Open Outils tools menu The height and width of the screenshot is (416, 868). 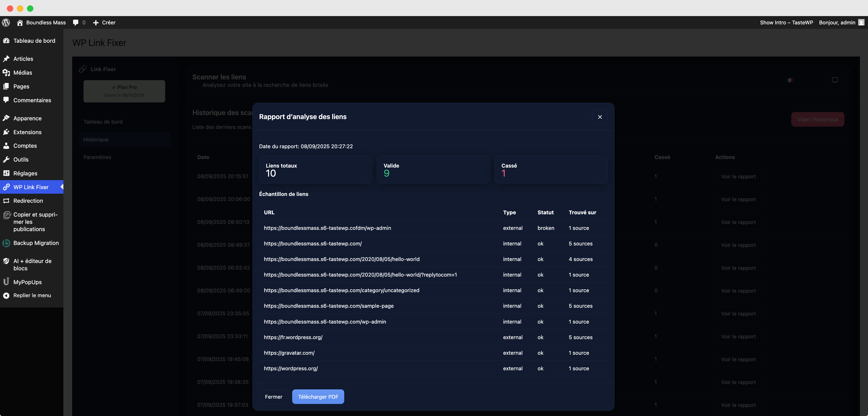click(21, 160)
